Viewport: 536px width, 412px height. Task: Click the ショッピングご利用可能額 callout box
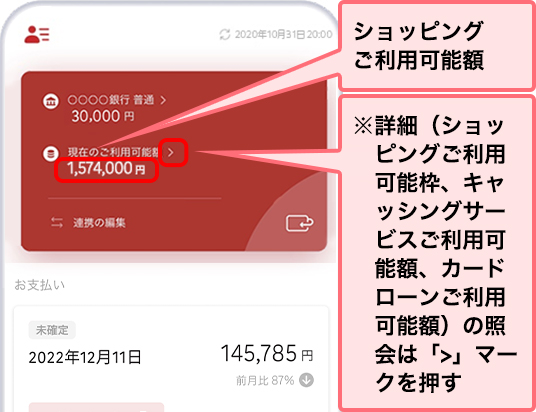[x=436, y=46]
